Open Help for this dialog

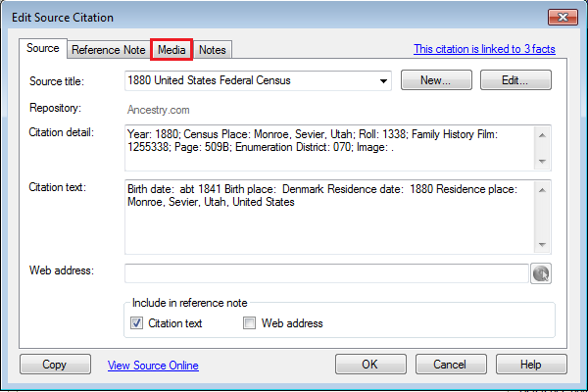(x=530, y=365)
